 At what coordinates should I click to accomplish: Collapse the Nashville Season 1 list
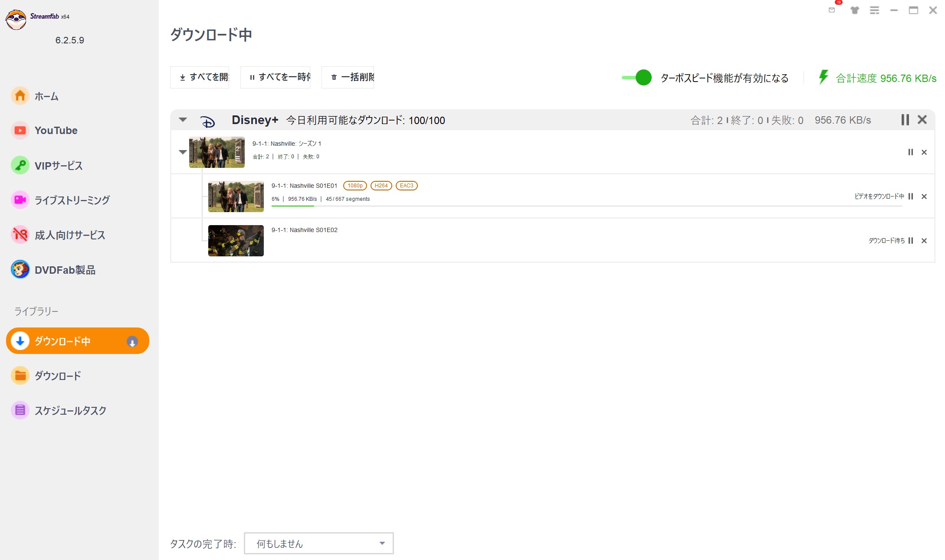point(183,152)
